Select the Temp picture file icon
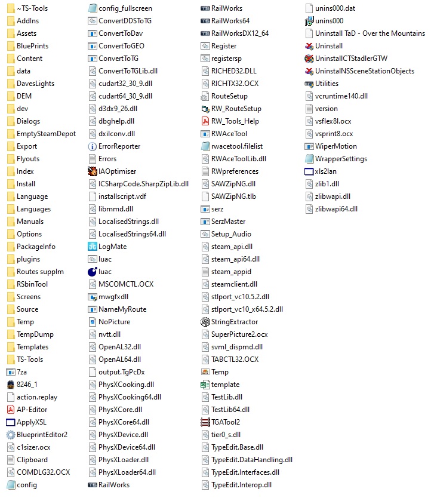Viewport: 431px width, 504px height. [205, 372]
